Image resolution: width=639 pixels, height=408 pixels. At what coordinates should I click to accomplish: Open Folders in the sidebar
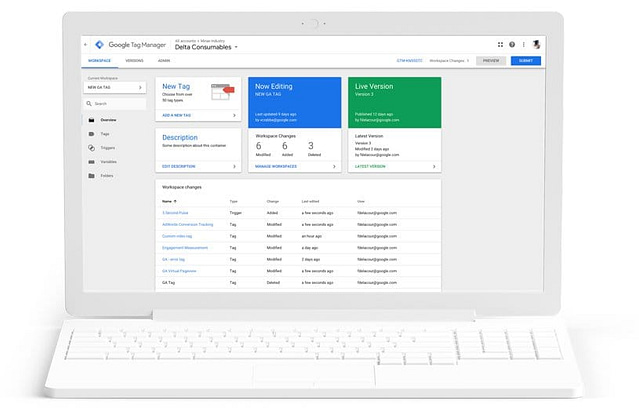[107, 176]
